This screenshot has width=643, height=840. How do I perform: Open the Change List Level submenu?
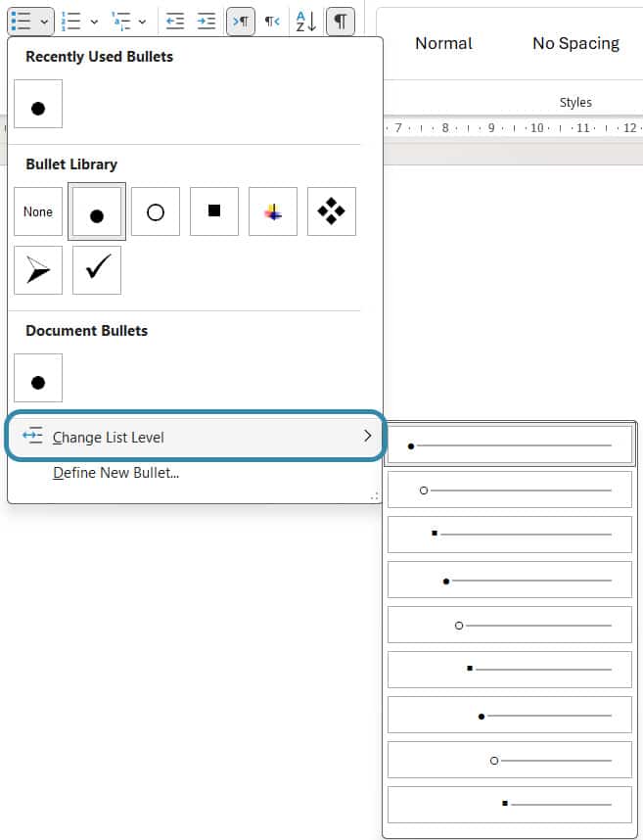(x=196, y=437)
